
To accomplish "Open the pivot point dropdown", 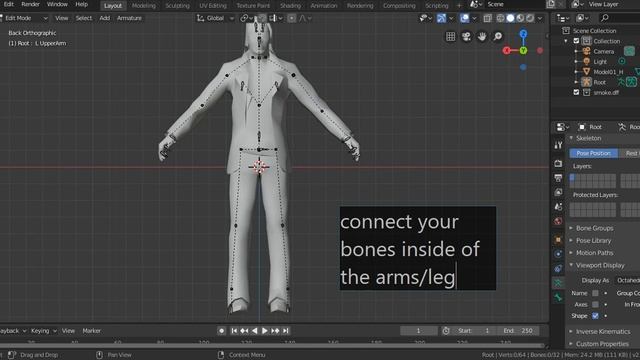I will click(x=247, y=18).
